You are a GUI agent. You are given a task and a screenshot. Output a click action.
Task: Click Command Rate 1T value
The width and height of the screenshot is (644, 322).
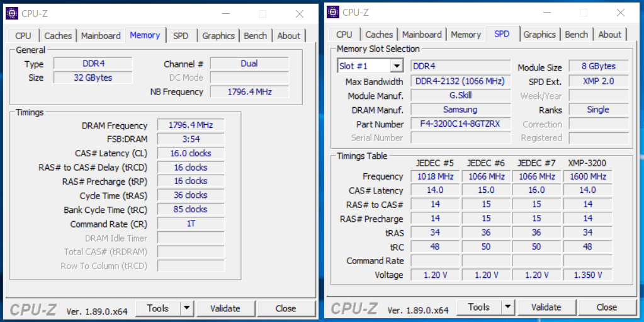191,224
